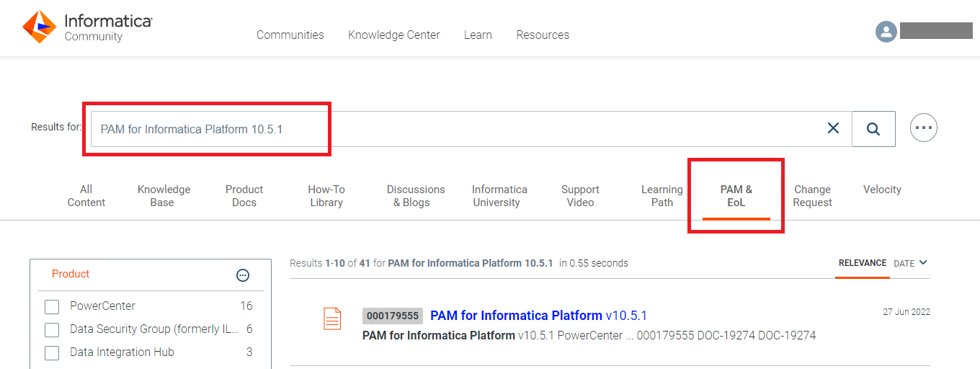Open the three-dot more options button beside search
The width and height of the screenshot is (980, 369).
click(924, 128)
